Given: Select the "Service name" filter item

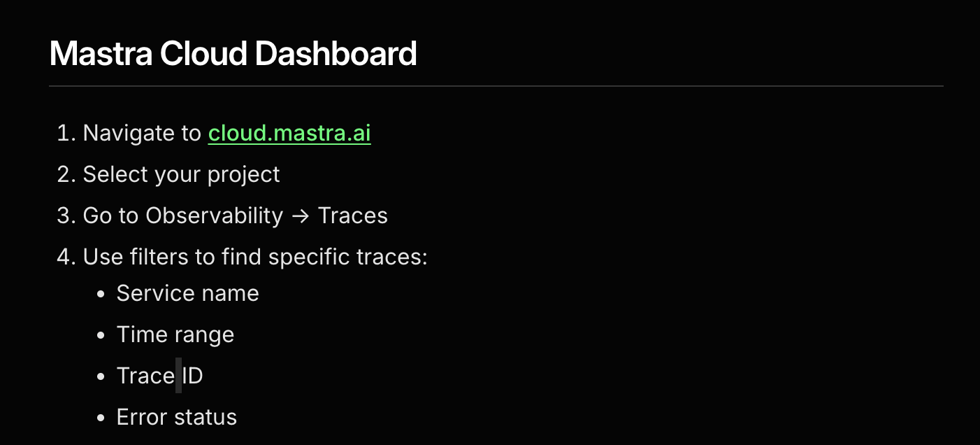Looking at the screenshot, I should pyautogui.click(x=187, y=293).
